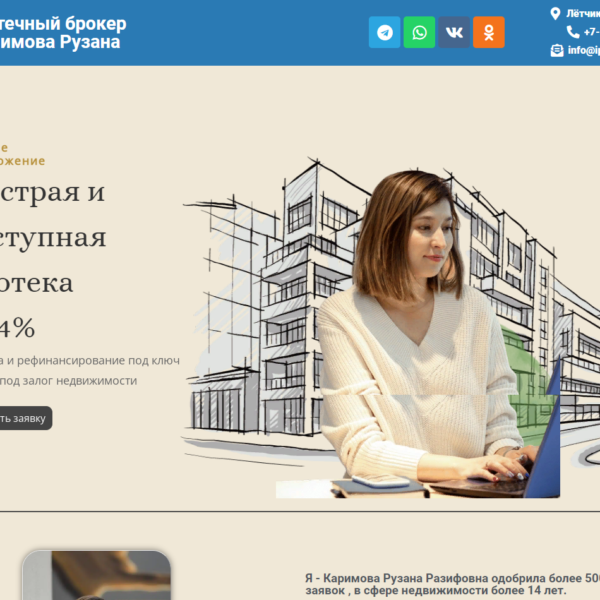Open the WhatsApp chat button

419,32
